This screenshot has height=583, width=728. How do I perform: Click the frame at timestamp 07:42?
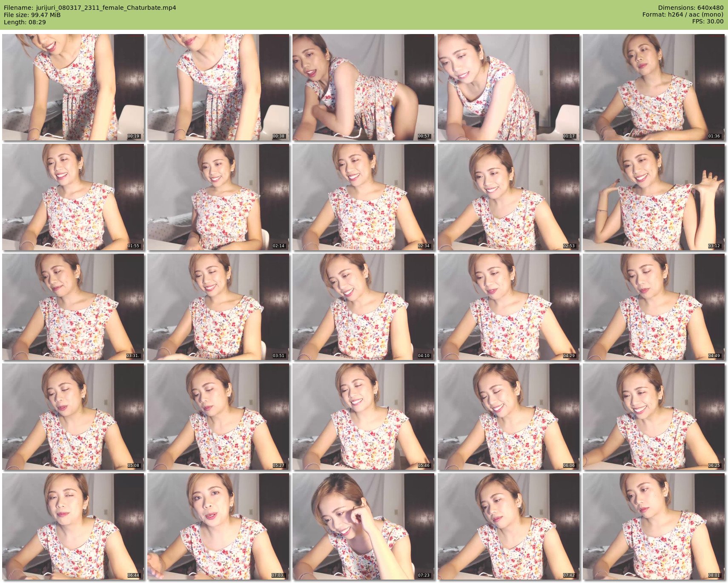509,526
